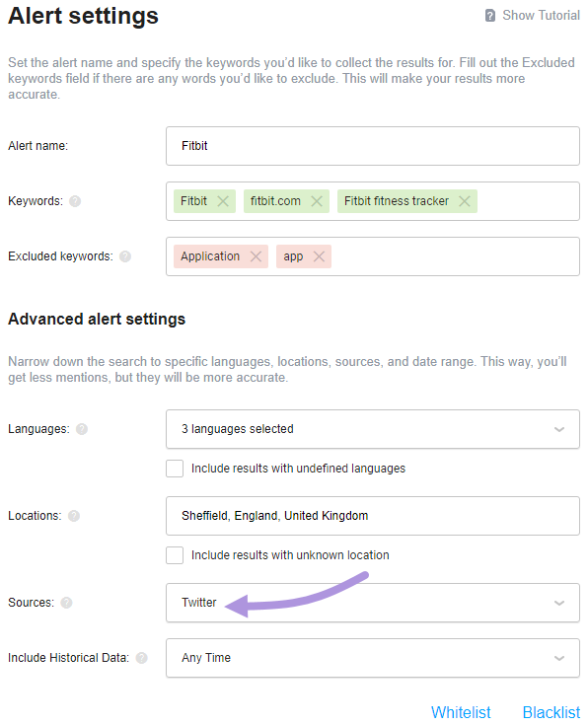Open the Whitelist link
588x725 pixels.
461,712
